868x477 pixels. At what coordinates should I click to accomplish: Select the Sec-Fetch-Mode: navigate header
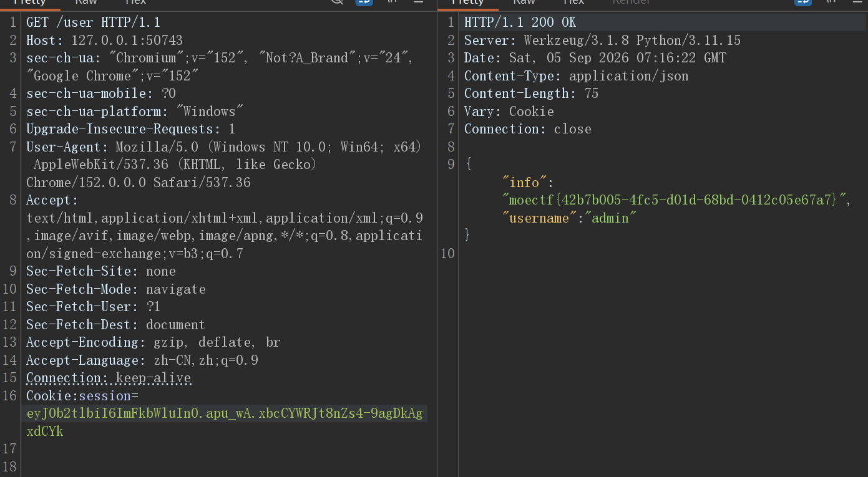click(116, 289)
